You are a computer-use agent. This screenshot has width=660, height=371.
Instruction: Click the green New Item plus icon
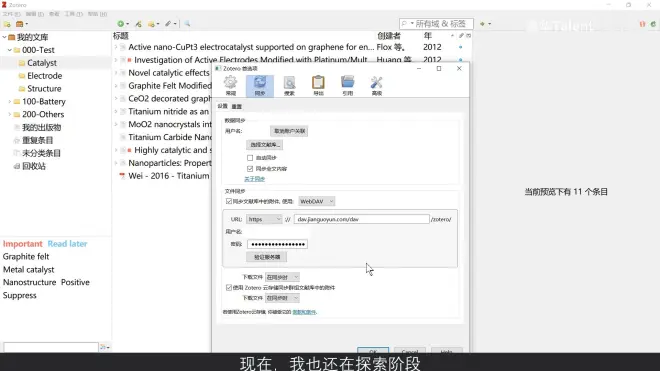pos(121,24)
